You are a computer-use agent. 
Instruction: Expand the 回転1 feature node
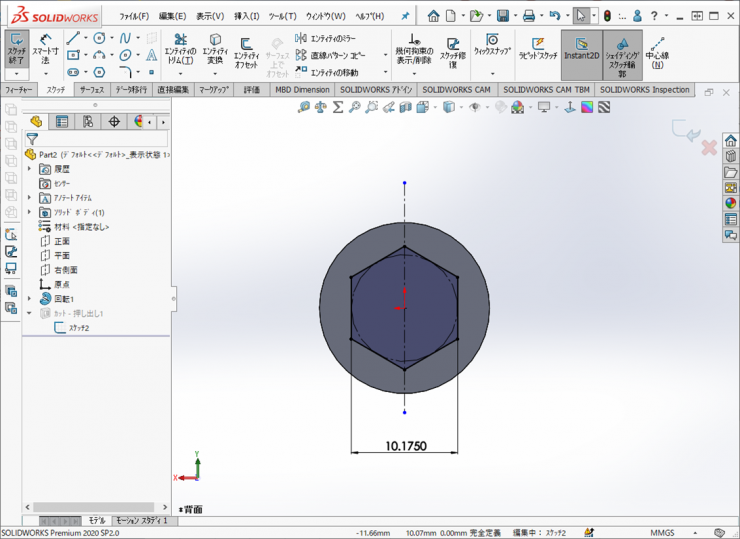click(x=30, y=299)
